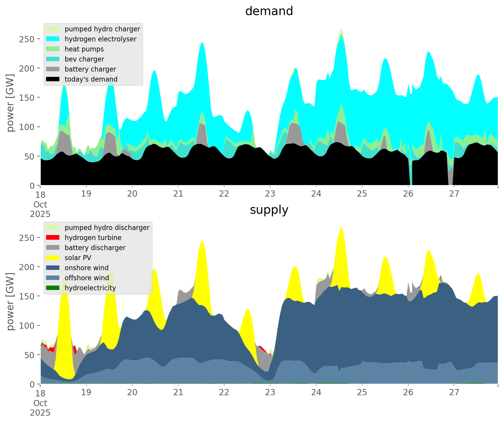Click the turquoise bev charger legend swatch
504x423 pixels.
(53, 59)
